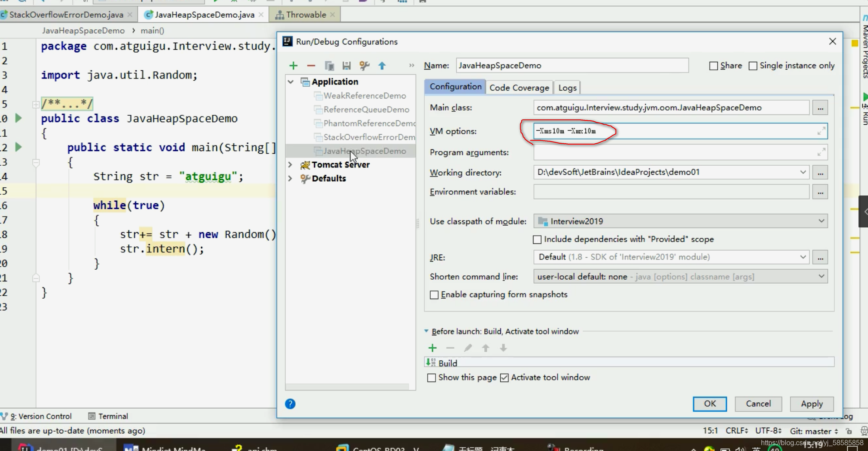Select the Build launch task row
The height and width of the screenshot is (451, 868).
(x=629, y=363)
